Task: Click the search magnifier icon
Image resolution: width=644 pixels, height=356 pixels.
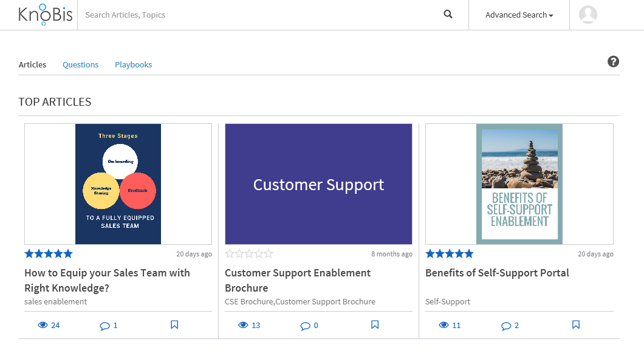Action: pyautogui.click(x=448, y=15)
